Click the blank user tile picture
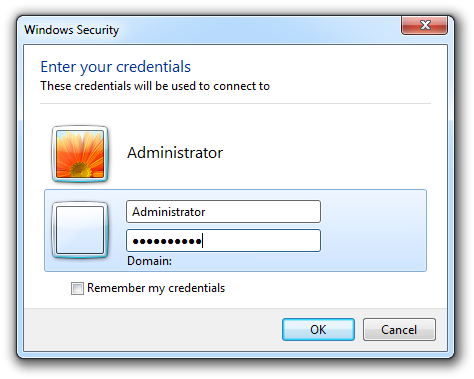Image resolution: width=474 pixels, height=379 pixels. pos(80,230)
